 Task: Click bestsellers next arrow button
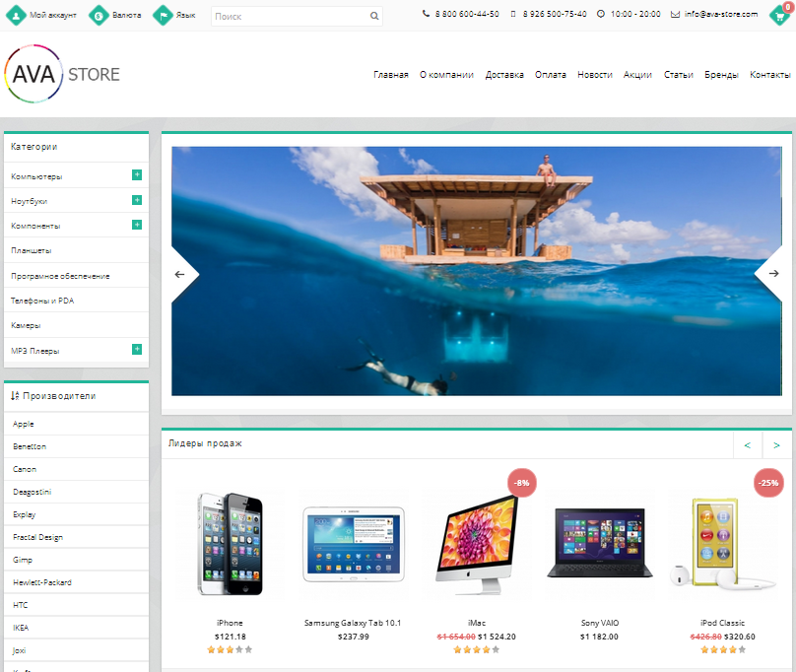[776, 445]
